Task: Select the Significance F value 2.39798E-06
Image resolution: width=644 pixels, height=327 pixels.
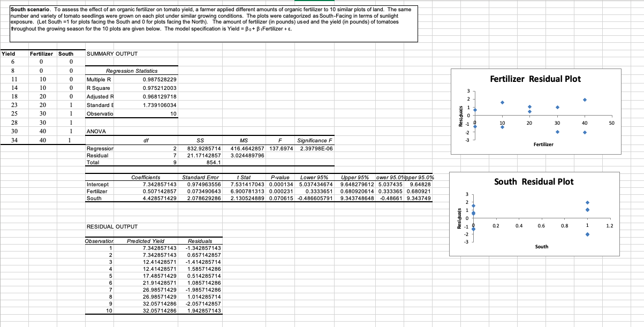Action: pos(316,148)
